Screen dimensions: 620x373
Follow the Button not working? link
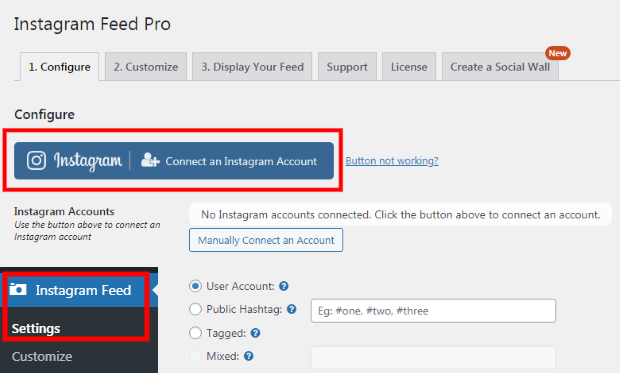pos(392,161)
